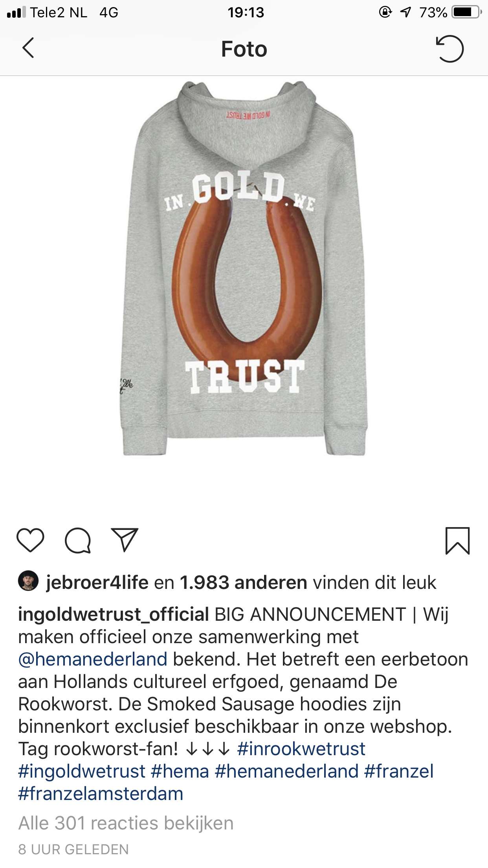The width and height of the screenshot is (488, 868).
Task: View the 1.983 anderen likes list
Action: click(243, 583)
